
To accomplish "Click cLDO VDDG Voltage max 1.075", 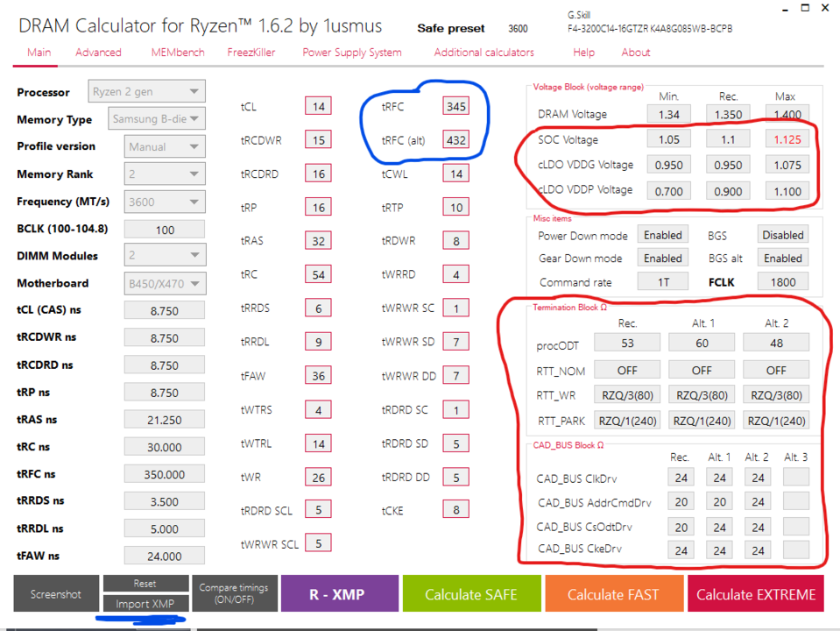I will click(787, 165).
